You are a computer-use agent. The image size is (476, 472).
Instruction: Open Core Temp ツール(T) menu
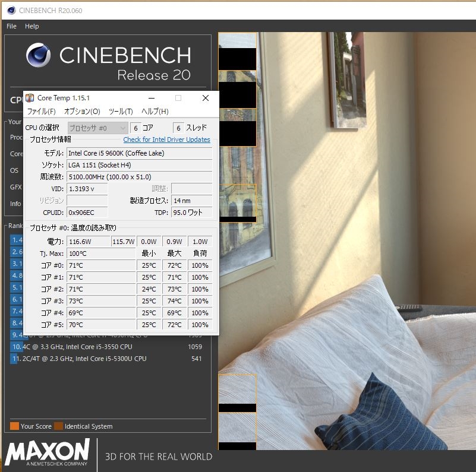[x=121, y=112]
